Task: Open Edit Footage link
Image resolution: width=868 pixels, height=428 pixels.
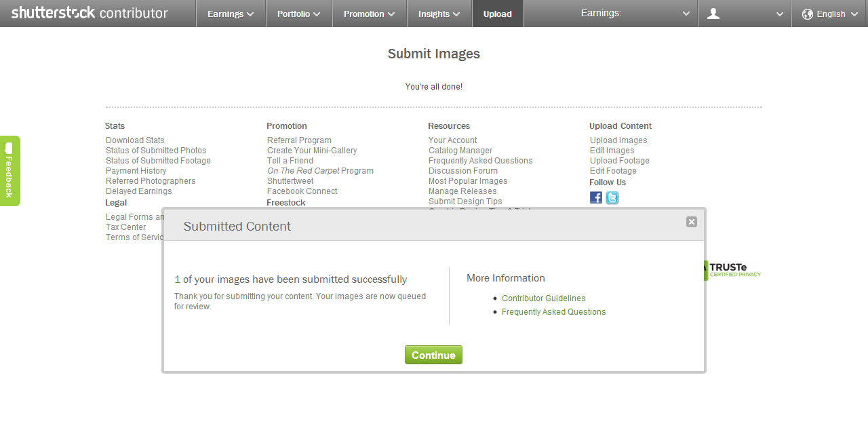Action: [613, 171]
